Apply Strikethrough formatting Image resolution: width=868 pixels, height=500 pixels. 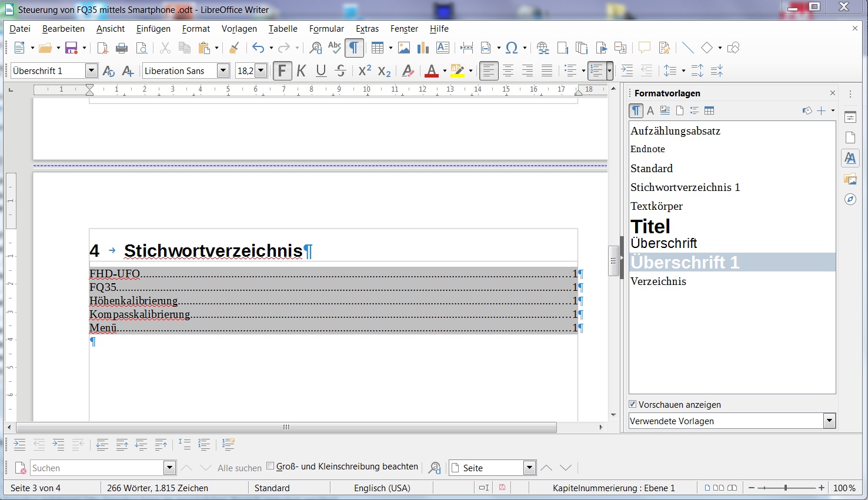coord(340,71)
